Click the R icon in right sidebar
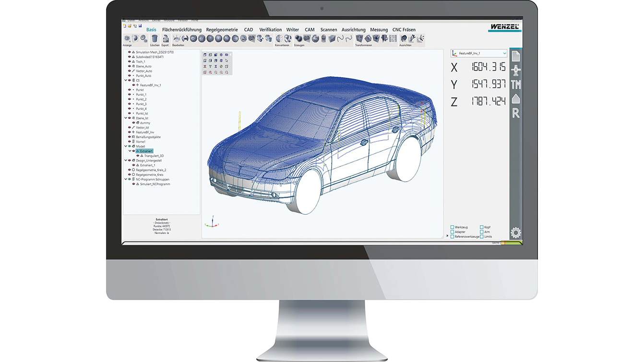Viewport: 644px width, 362px height. [x=516, y=114]
